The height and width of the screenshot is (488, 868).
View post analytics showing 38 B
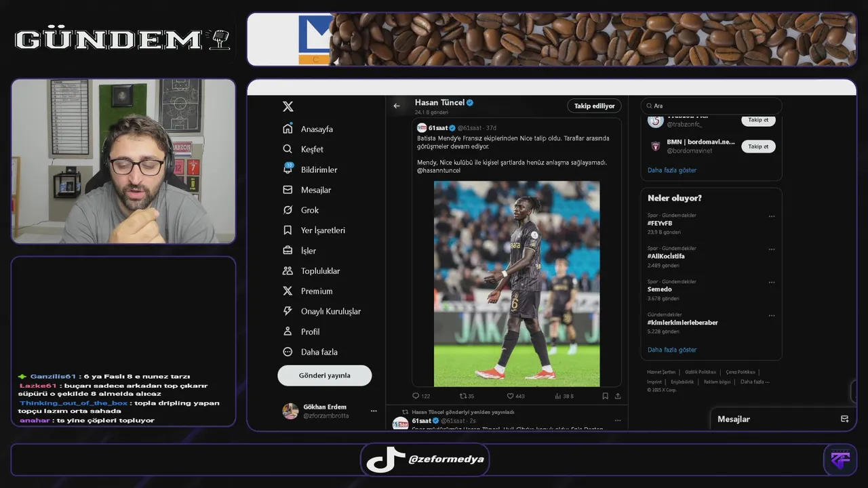tap(564, 396)
